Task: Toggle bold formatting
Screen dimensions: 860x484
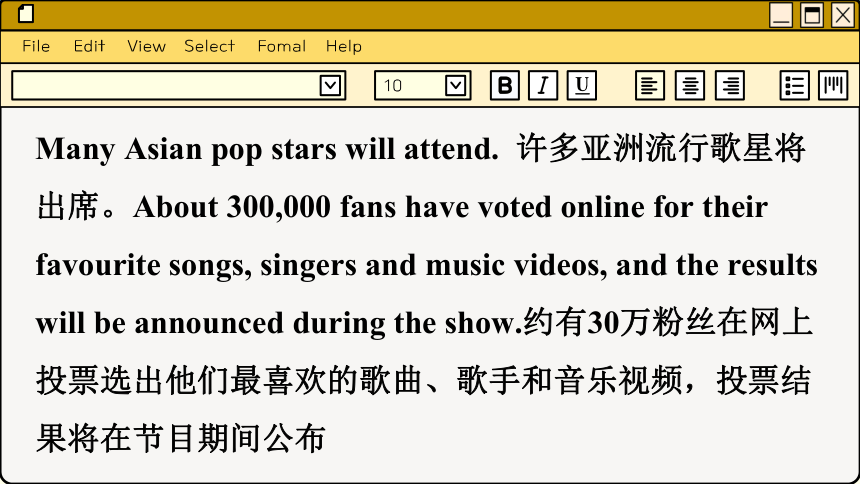Action: (505, 86)
